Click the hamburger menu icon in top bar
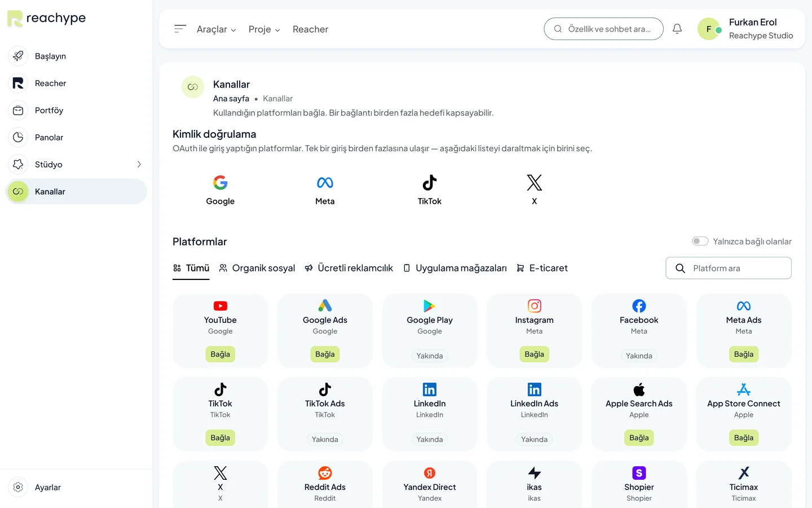Screen dimensions: 812x508 (x=180, y=29)
